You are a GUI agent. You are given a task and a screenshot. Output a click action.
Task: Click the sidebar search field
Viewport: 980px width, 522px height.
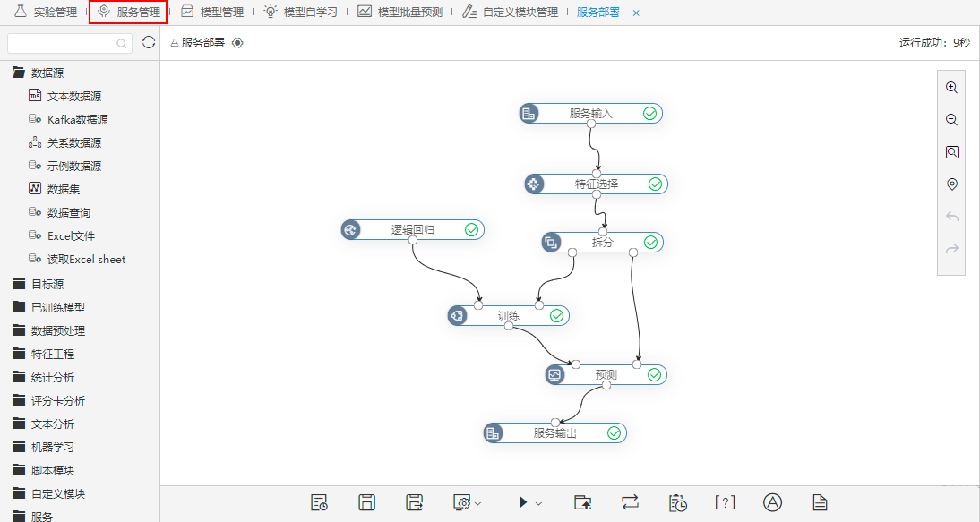click(69, 43)
